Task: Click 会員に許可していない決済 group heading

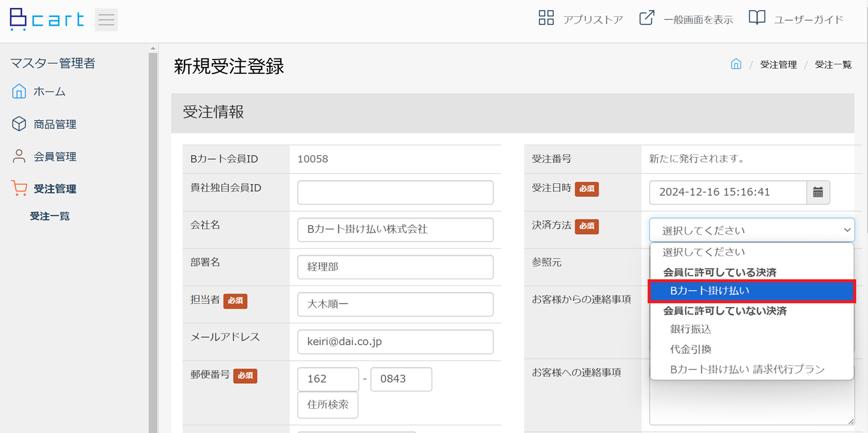Action: coord(725,311)
